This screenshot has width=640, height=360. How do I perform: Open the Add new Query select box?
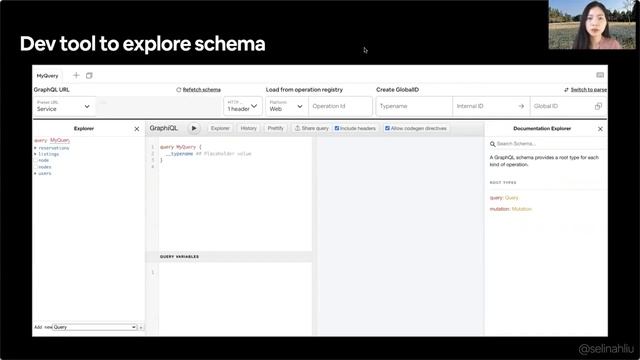95,327
